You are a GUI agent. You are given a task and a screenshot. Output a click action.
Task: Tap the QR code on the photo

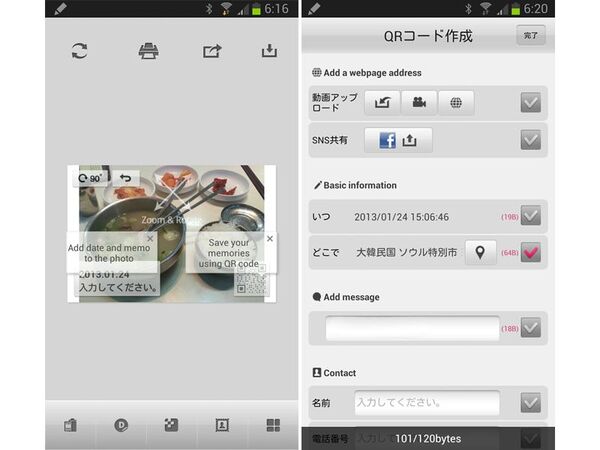[x=251, y=283]
